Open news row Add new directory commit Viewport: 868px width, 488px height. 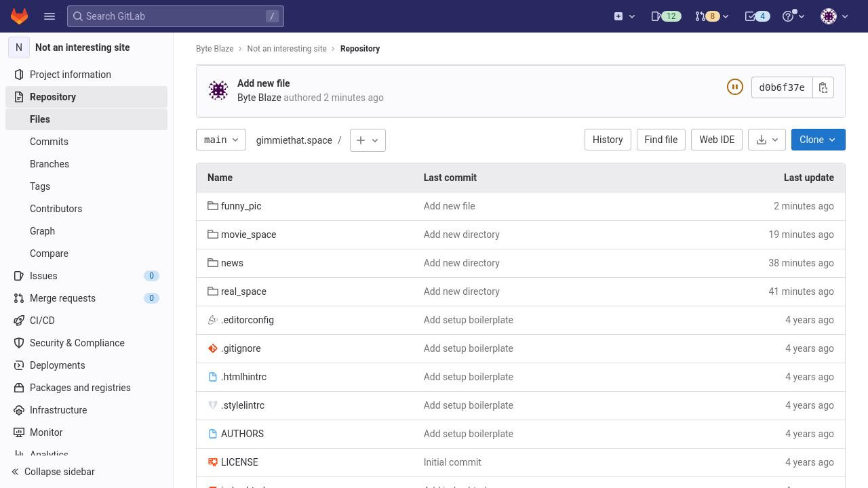click(x=462, y=263)
